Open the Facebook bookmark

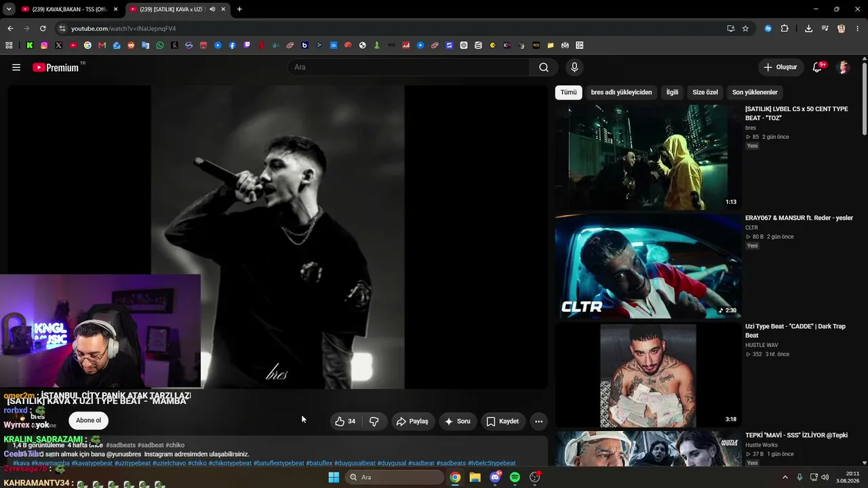233,45
